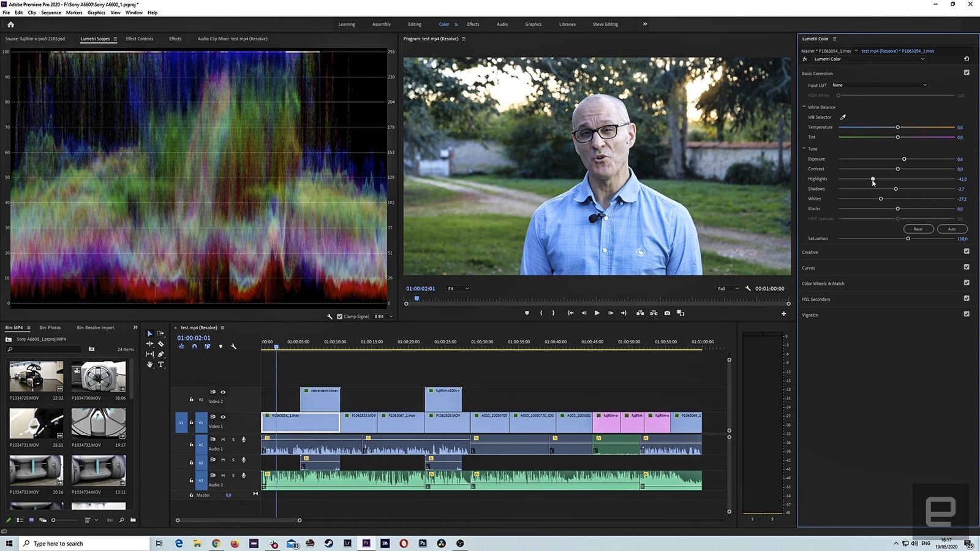Click the Reset tone button
This screenshot has width=980, height=551.
(x=918, y=229)
